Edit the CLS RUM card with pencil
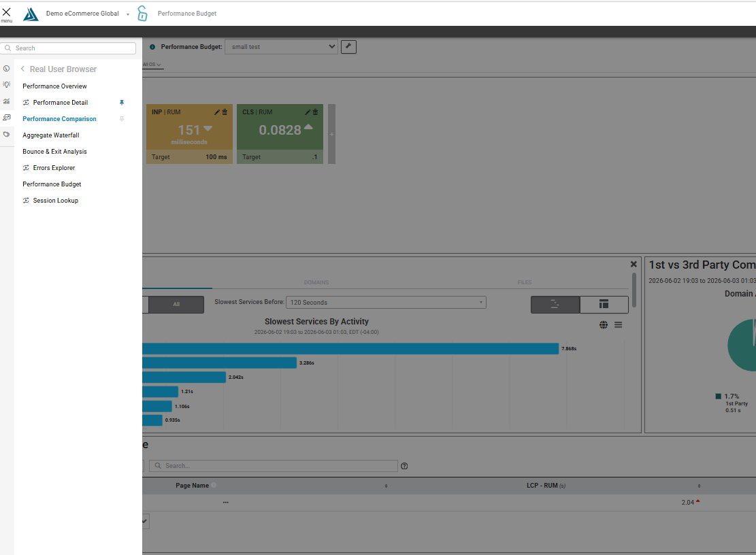Screen dimensions: 756x555 (308, 112)
